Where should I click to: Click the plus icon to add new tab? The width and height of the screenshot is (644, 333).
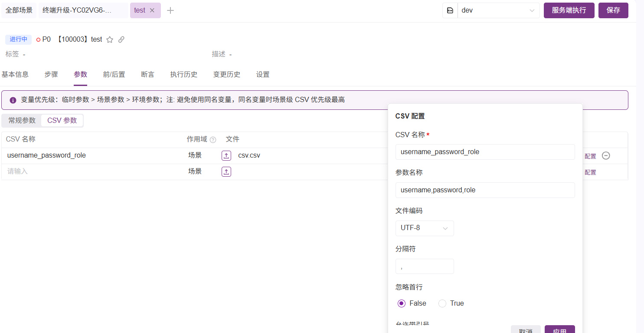(170, 10)
